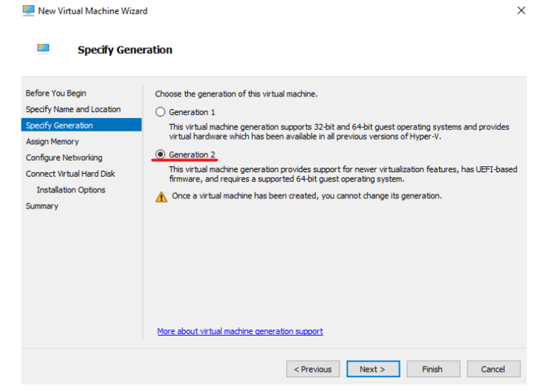Image resolution: width=535 pixels, height=392 pixels.
Task: Jump to the Assign Memory step
Action: point(52,142)
